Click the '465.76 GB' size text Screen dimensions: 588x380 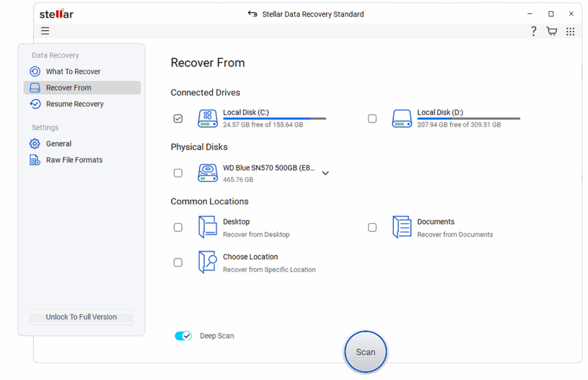(238, 180)
